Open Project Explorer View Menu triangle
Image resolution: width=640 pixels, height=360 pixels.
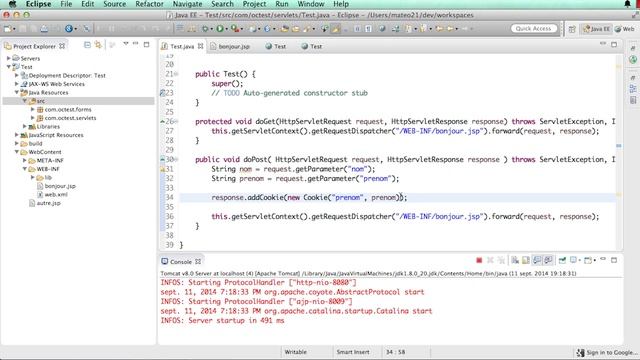[x=126, y=44]
